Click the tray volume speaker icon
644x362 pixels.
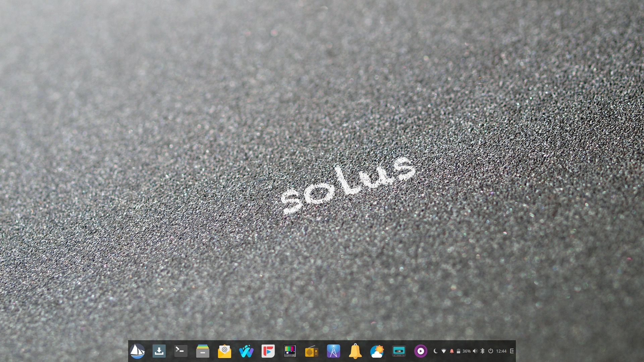click(x=475, y=351)
